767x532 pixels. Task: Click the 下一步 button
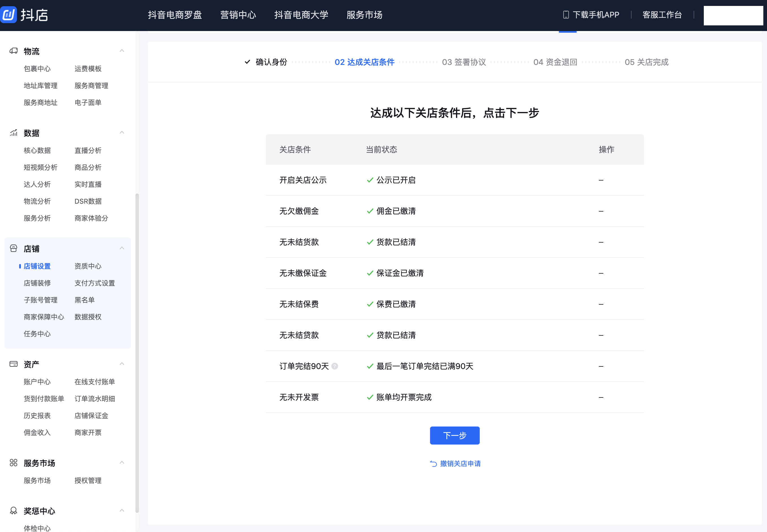[x=455, y=435]
